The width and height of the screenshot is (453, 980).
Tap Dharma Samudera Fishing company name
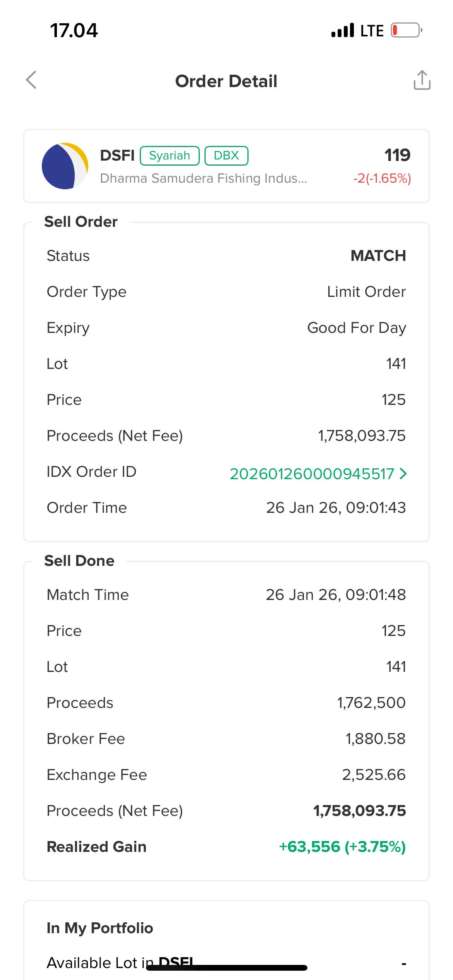(x=203, y=178)
